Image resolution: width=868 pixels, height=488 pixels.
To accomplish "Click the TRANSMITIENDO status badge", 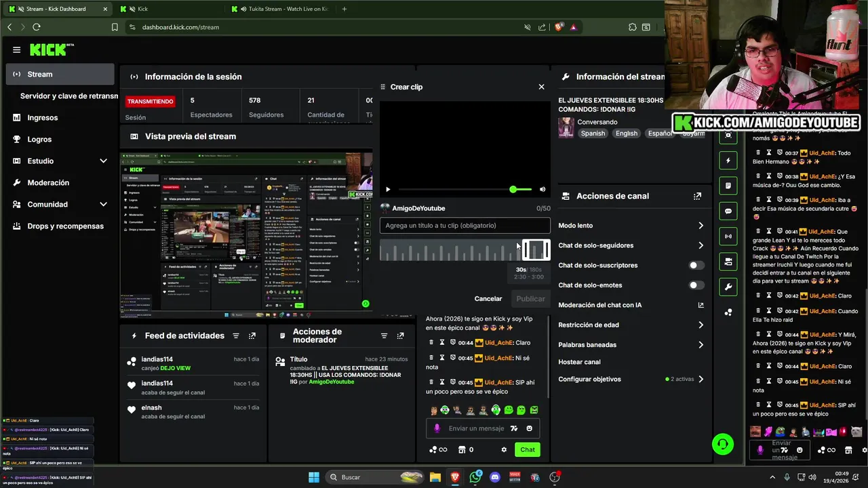I will pos(151,101).
